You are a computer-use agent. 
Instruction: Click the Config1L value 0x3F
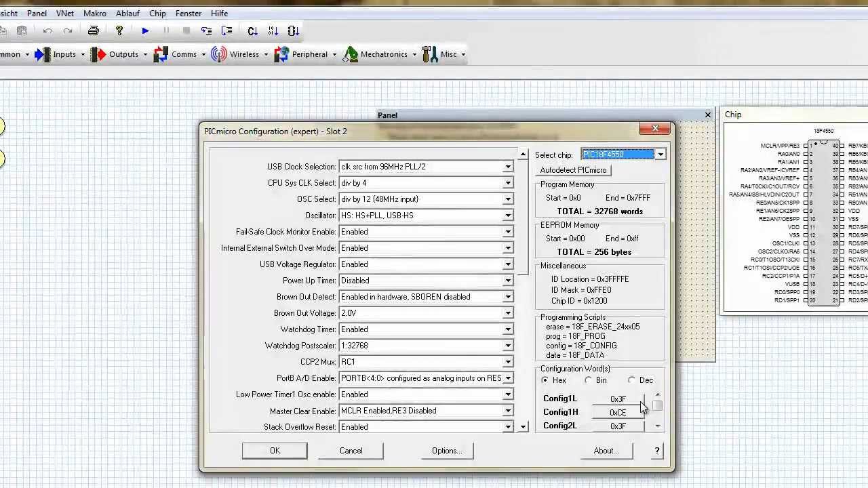pyautogui.click(x=618, y=399)
